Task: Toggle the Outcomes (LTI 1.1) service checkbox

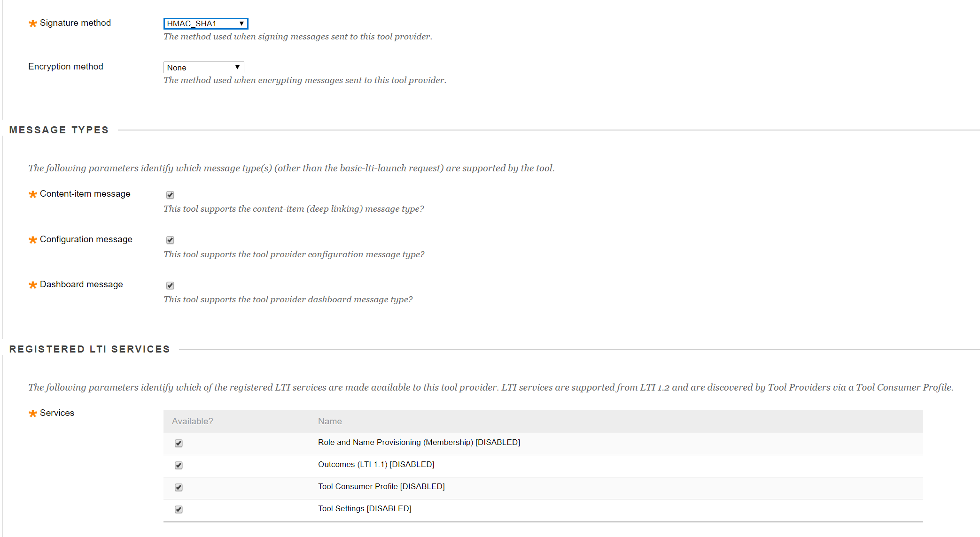Action: click(x=179, y=465)
